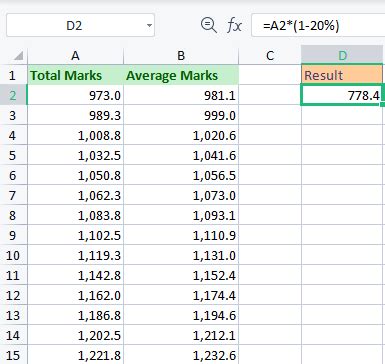Click the Total Marks header cell
This screenshot has width=385, height=364.
pos(75,75)
